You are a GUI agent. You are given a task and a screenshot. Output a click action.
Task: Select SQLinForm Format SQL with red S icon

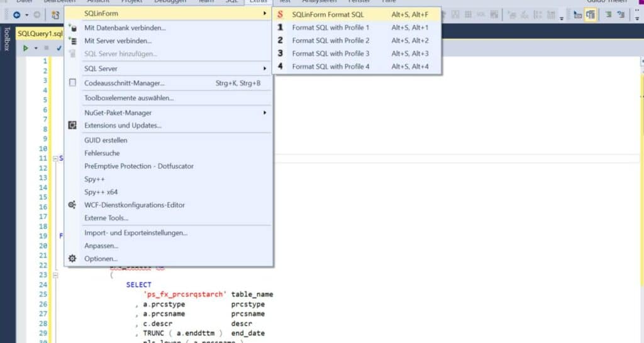click(x=357, y=14)
